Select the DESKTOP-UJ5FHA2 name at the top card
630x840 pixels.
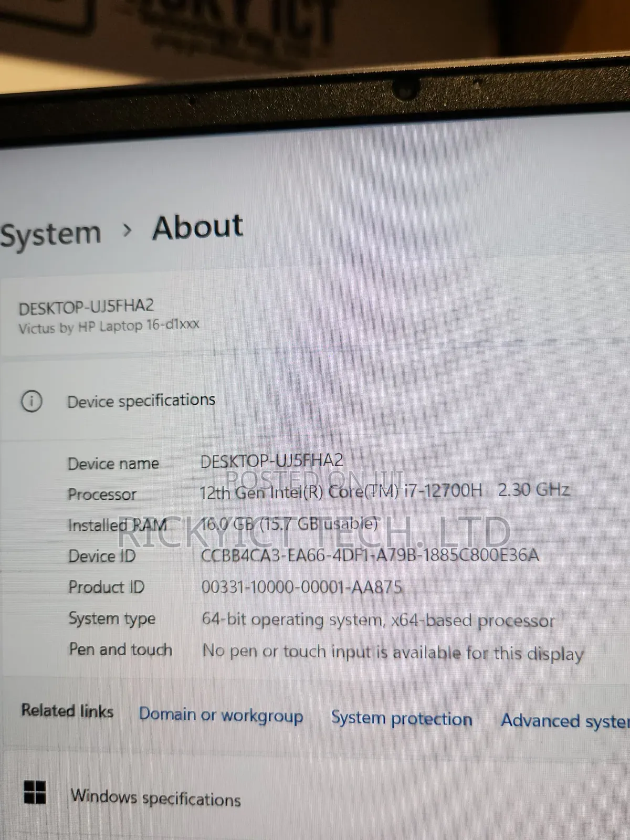click(x=86, y=307)
